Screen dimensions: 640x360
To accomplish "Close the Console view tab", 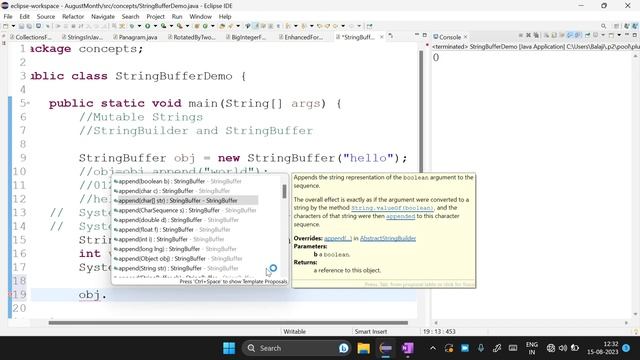I will pyautogui.click(x=465, y=37).
